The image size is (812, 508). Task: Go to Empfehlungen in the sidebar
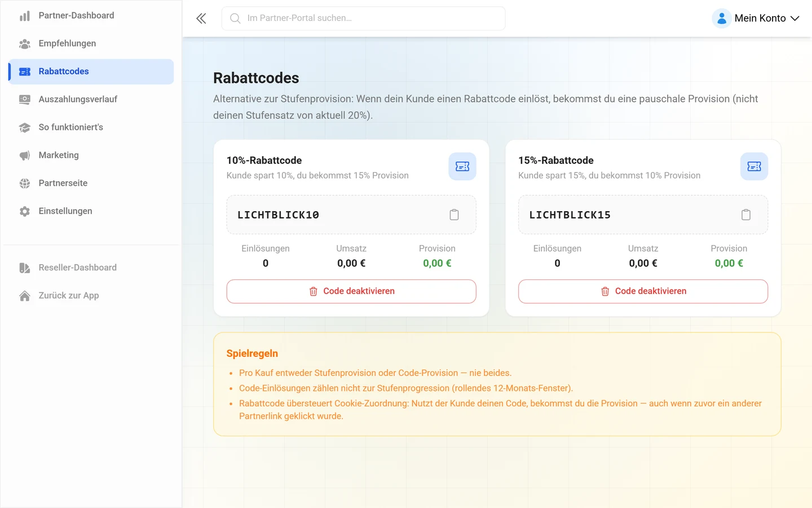coord(91,43)
